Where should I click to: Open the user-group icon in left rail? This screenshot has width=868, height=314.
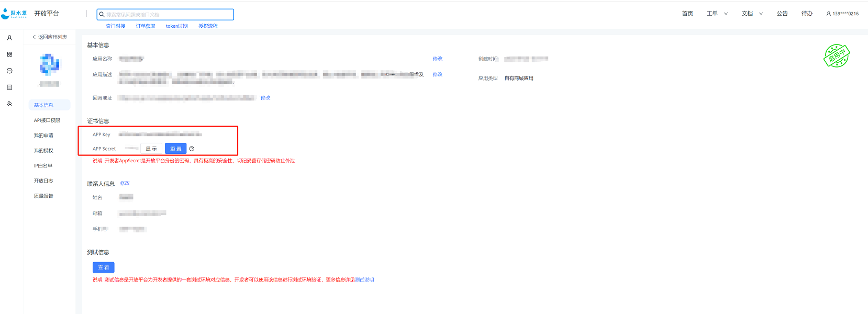click(x=9, y=104)
